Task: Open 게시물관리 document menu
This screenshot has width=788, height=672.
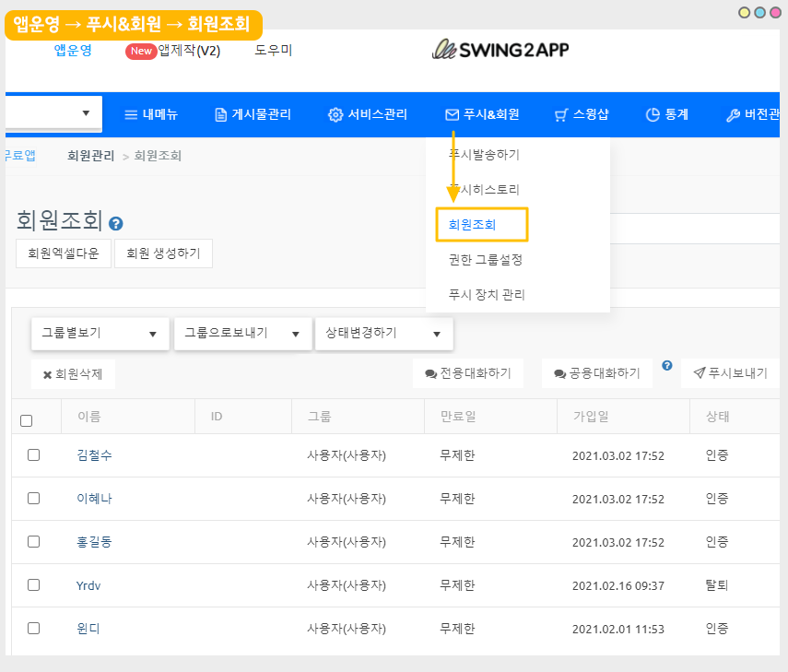Action: pyautogui.click(x=253, y=115)
